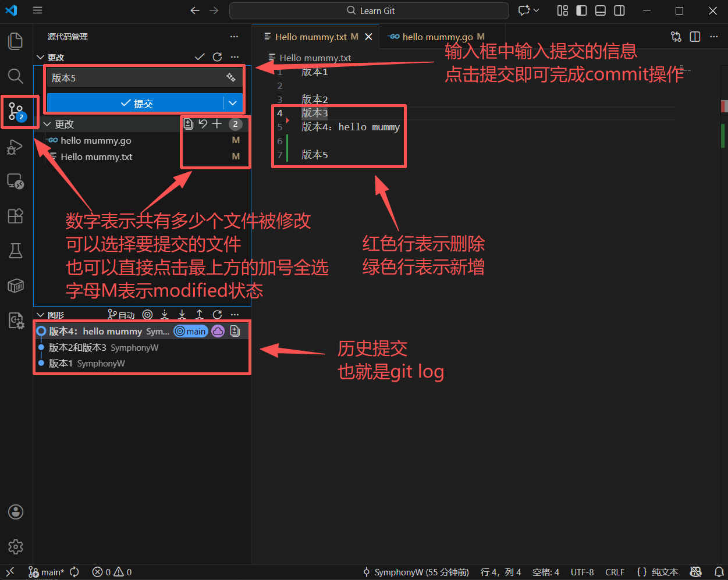Click the push icon in 图形 header
Viewport: 728px width, 580px height.
point(200,315)
